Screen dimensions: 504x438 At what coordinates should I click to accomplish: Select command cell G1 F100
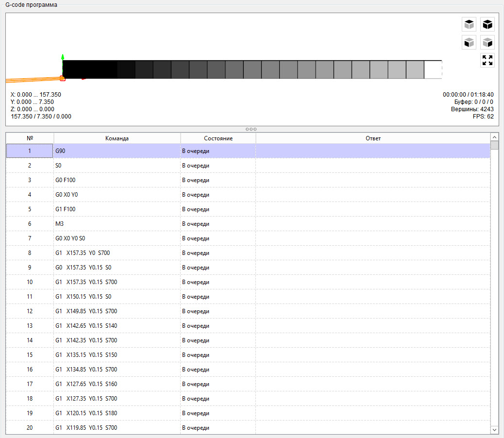point(117,209)
